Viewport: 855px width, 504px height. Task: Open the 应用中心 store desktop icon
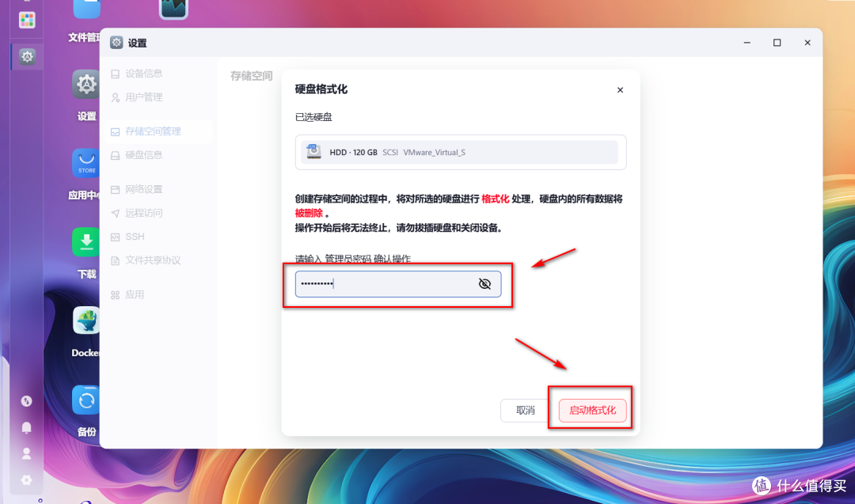(86, 163)
